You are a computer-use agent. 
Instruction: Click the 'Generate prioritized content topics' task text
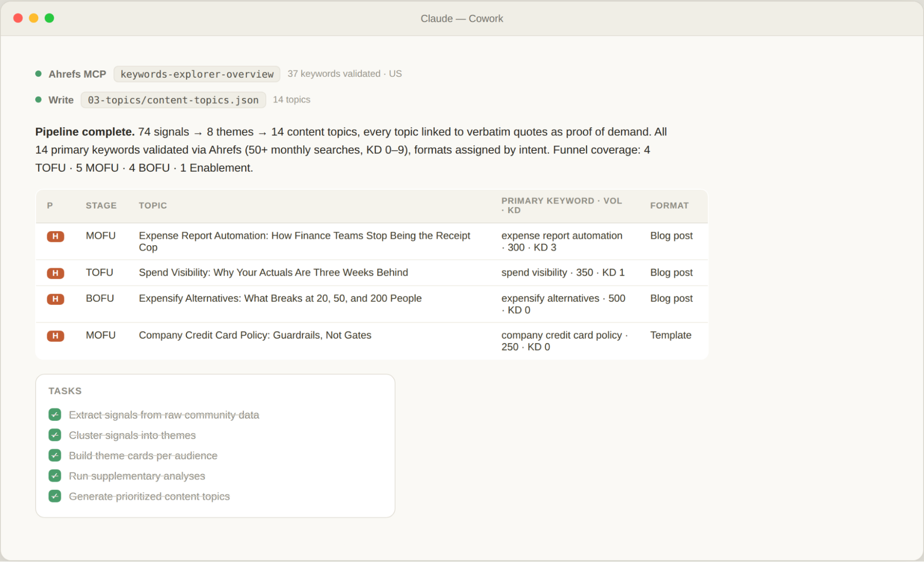pyautogui.click(x=149, y=497)
